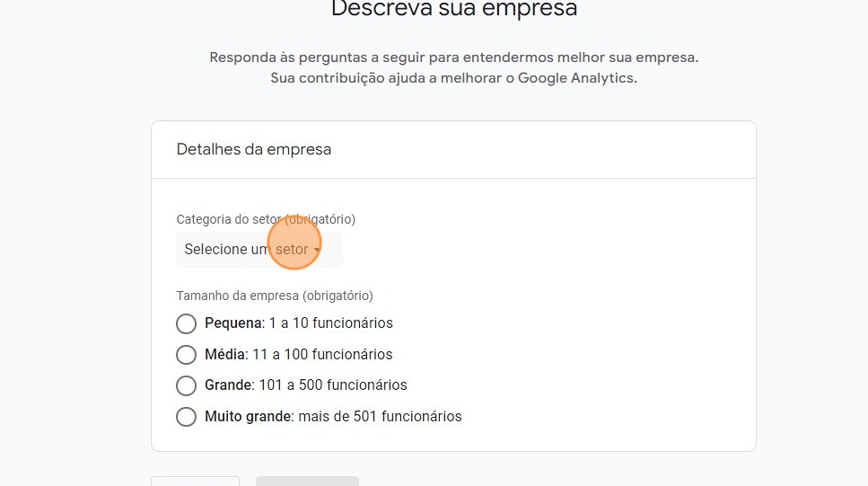Viewport: 868px width, 486px height.
Task: Choose the "Média" radio button
Action: coord(186,355)
